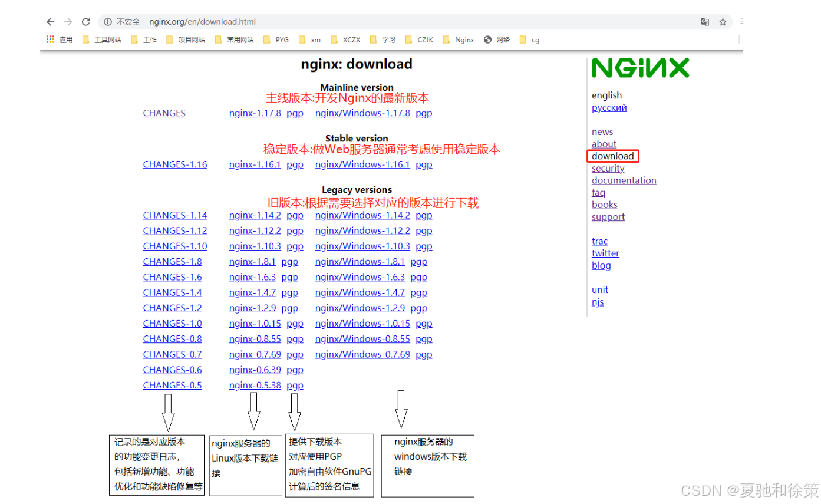Open the site security info icon
Viewport: 821px width, 504px height.
pyautogui.click(x=108, y=22)
